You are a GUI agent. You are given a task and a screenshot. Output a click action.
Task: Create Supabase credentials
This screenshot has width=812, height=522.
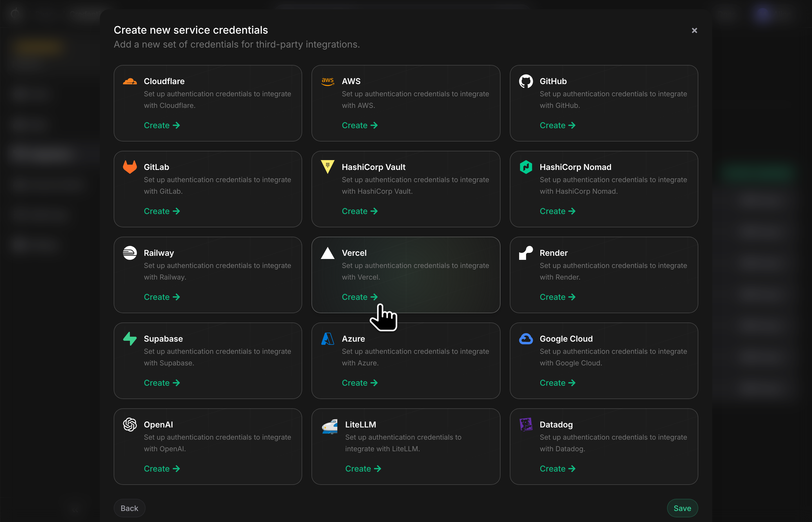[162, 383]
